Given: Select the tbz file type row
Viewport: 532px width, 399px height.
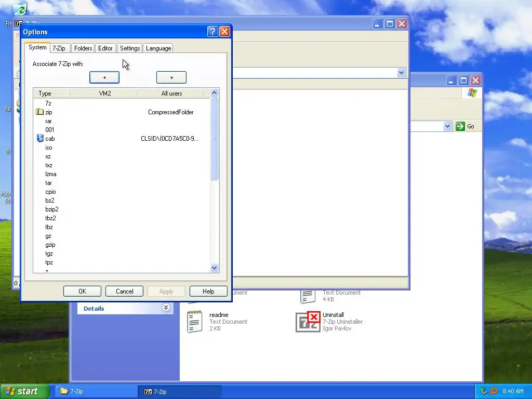Looking at the screenshot, I should (122, 227).
